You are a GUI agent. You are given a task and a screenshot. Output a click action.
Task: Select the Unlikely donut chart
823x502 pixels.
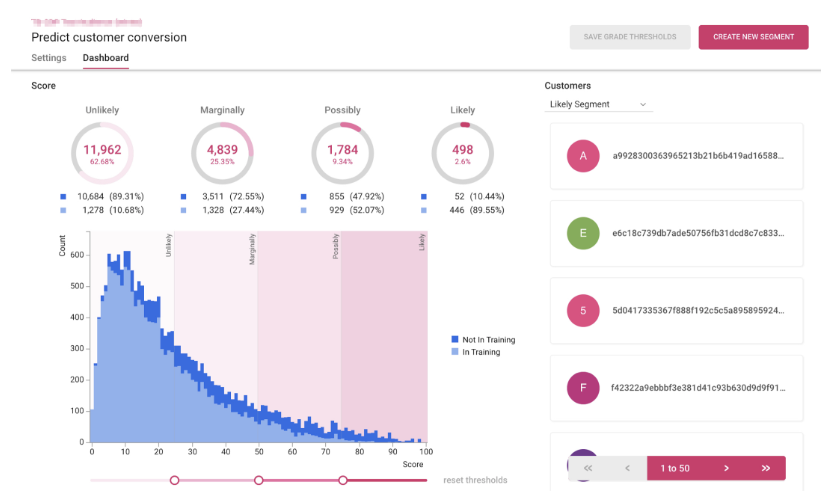101,153
